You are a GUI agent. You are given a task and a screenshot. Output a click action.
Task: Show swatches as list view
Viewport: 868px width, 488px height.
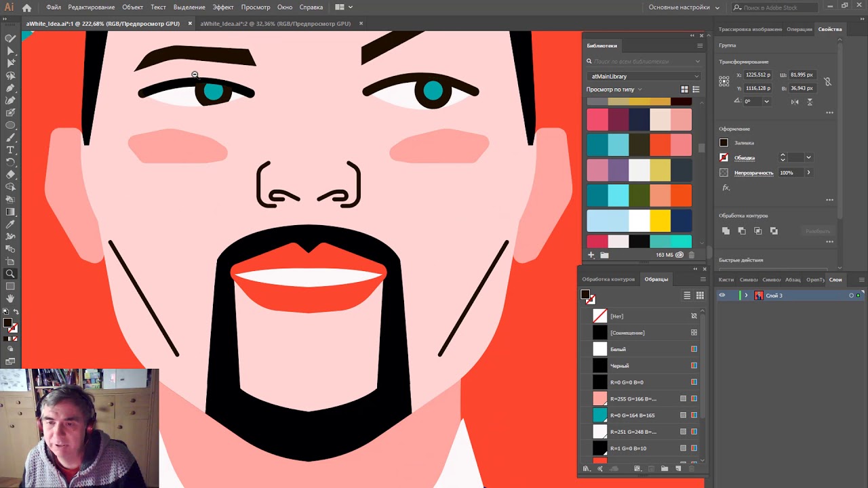click(x=687, y=296)
